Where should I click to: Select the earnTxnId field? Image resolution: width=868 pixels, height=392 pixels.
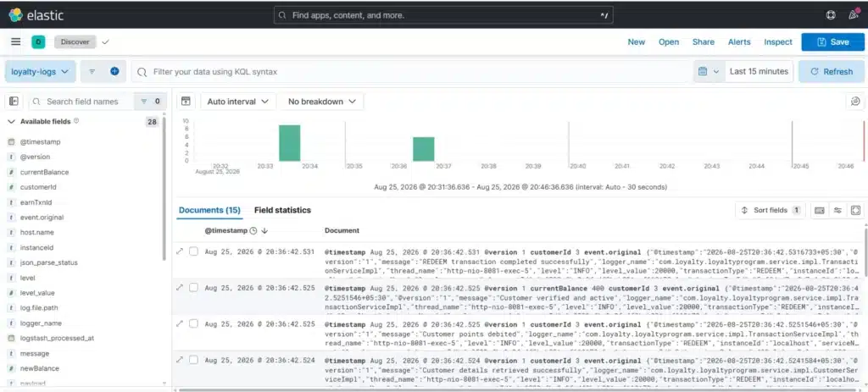(36, 202)
